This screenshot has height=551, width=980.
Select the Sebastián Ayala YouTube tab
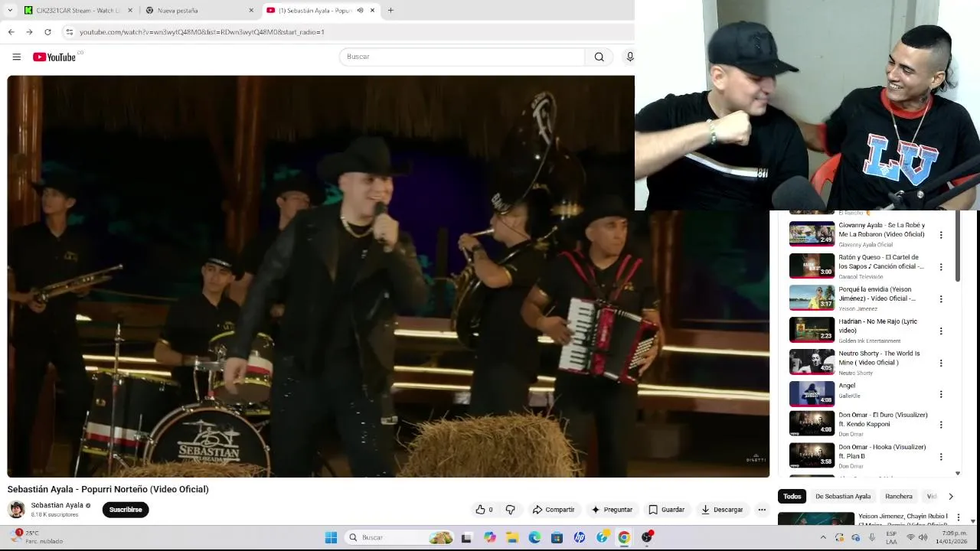(x=321, y=10)
